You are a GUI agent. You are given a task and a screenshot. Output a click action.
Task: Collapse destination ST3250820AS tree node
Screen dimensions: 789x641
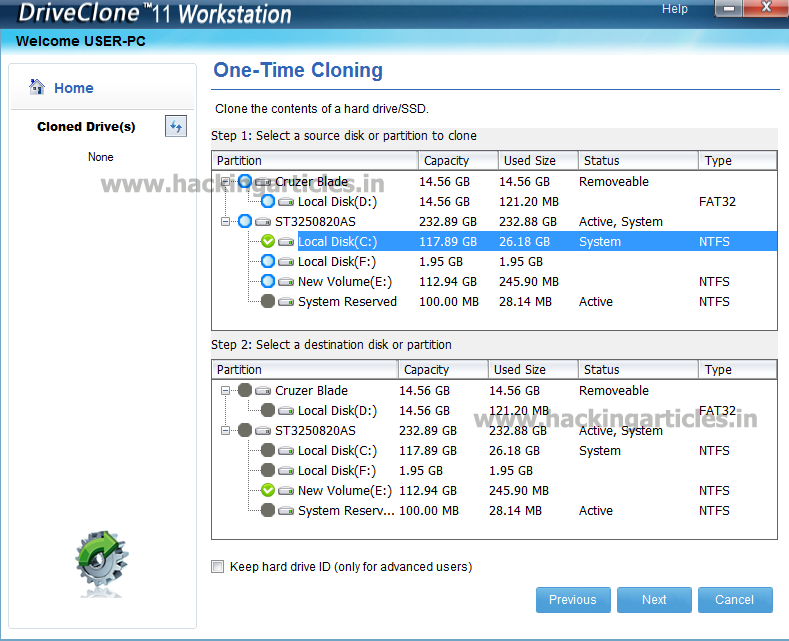(x=225, y=431)
